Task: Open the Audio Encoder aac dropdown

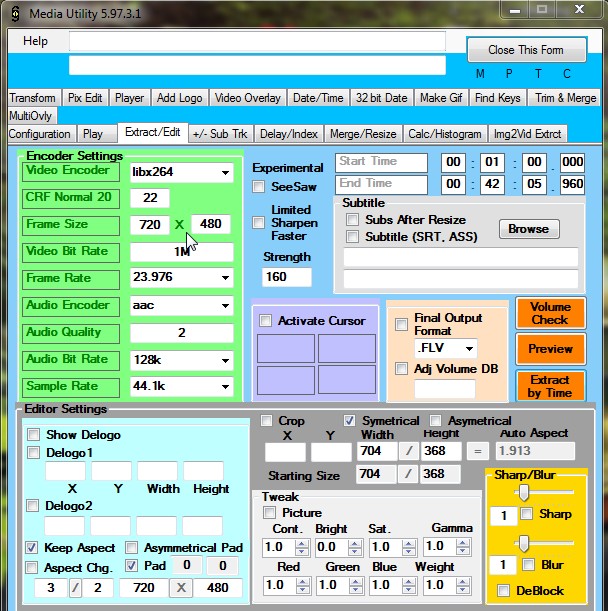Action: coord(225,306)
